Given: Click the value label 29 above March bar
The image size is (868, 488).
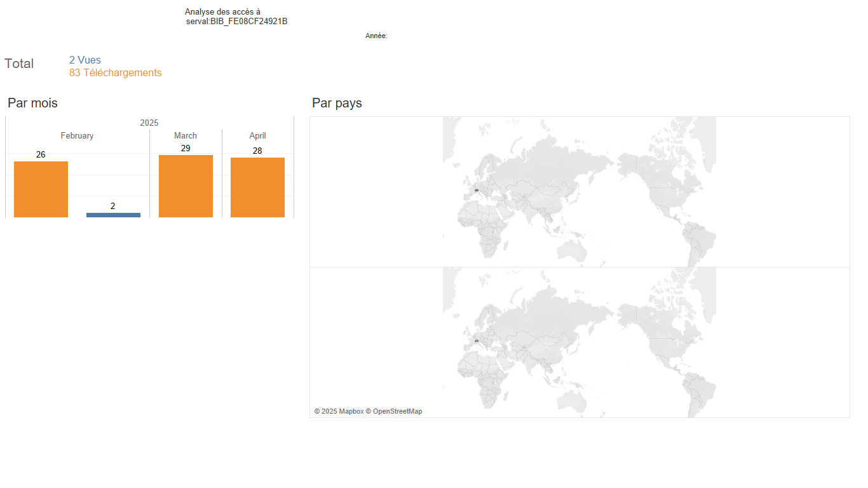Looking at the screenshot, I should point(186,148).
